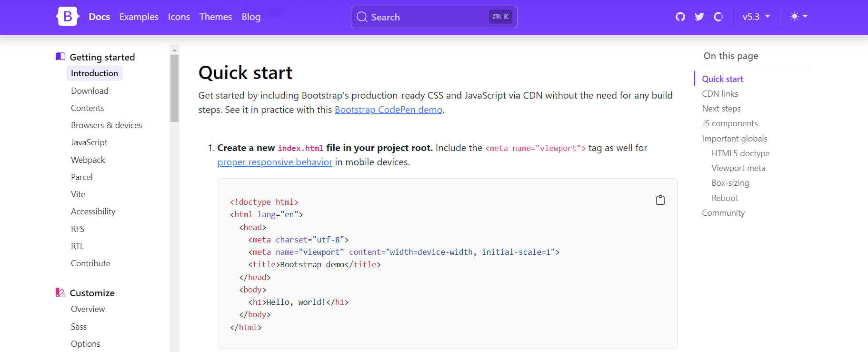Viewport: 868px width, 352px height.
Task: Jump to Quick start in page contents
Action: 723,79
